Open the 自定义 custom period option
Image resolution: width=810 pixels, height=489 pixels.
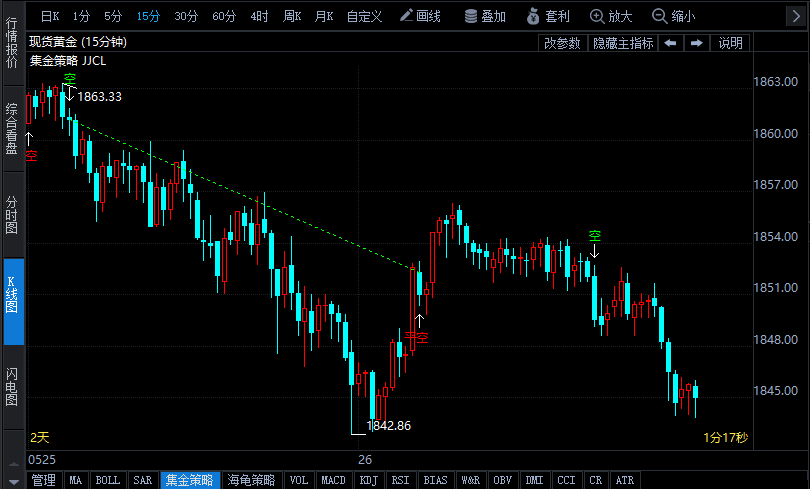click(365, 16)
